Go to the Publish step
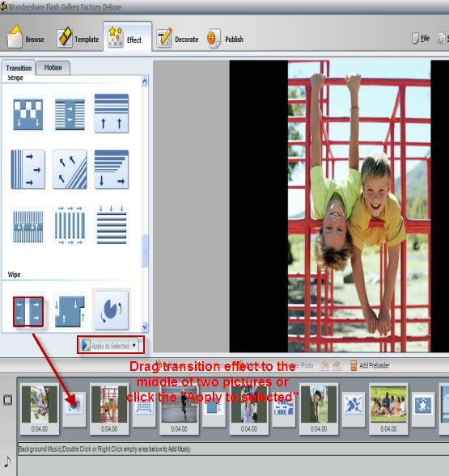 225,39
